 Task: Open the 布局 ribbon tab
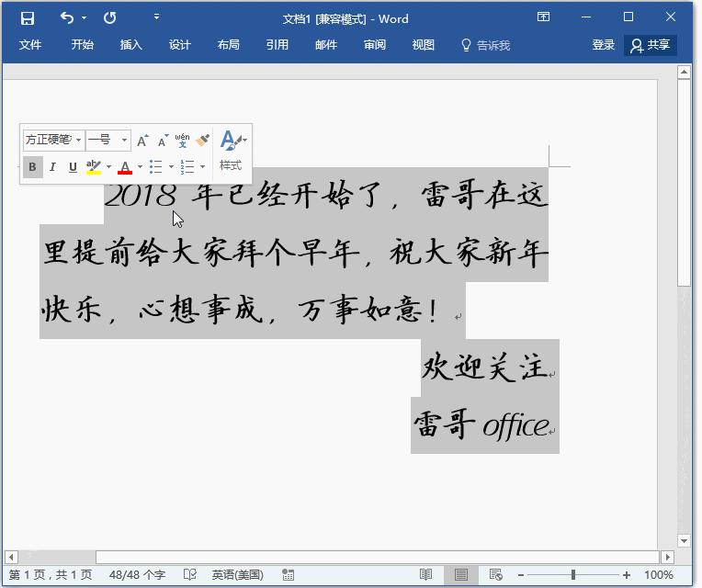[x=228, y=45]
